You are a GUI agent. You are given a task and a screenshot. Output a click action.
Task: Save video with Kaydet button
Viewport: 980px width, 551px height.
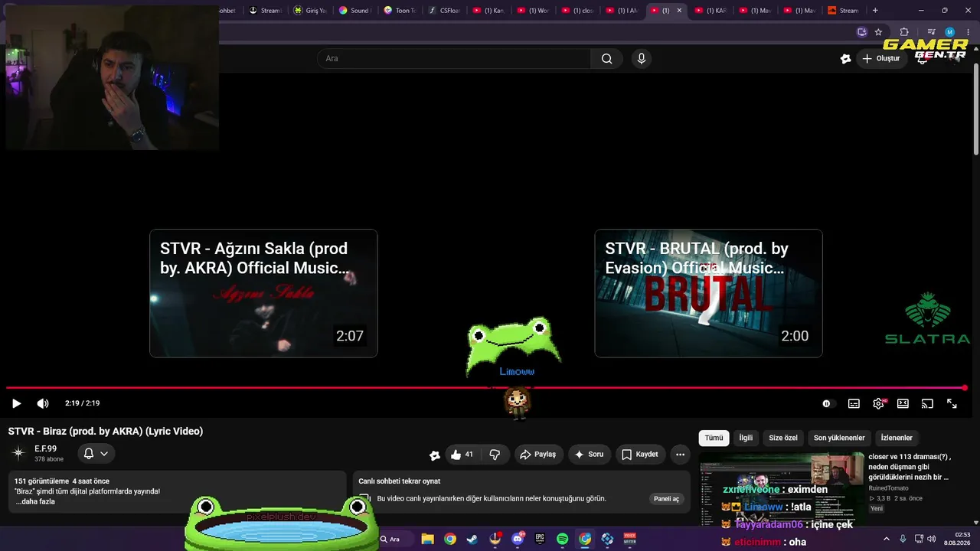(x=640, y=455)
